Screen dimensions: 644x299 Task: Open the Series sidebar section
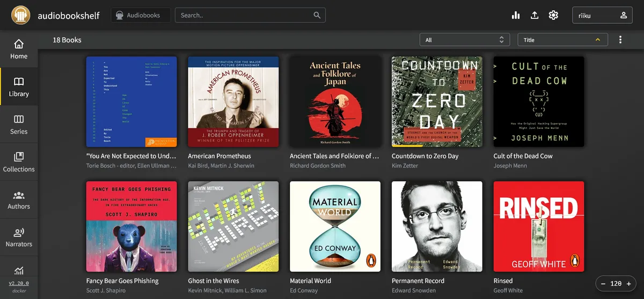[19, 124]
